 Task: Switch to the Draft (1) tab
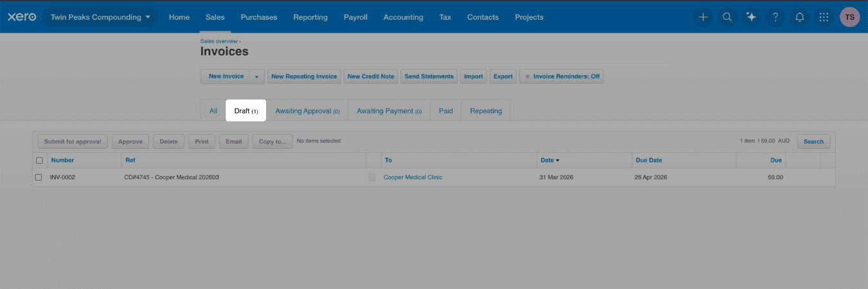click(x=246, y=110)
